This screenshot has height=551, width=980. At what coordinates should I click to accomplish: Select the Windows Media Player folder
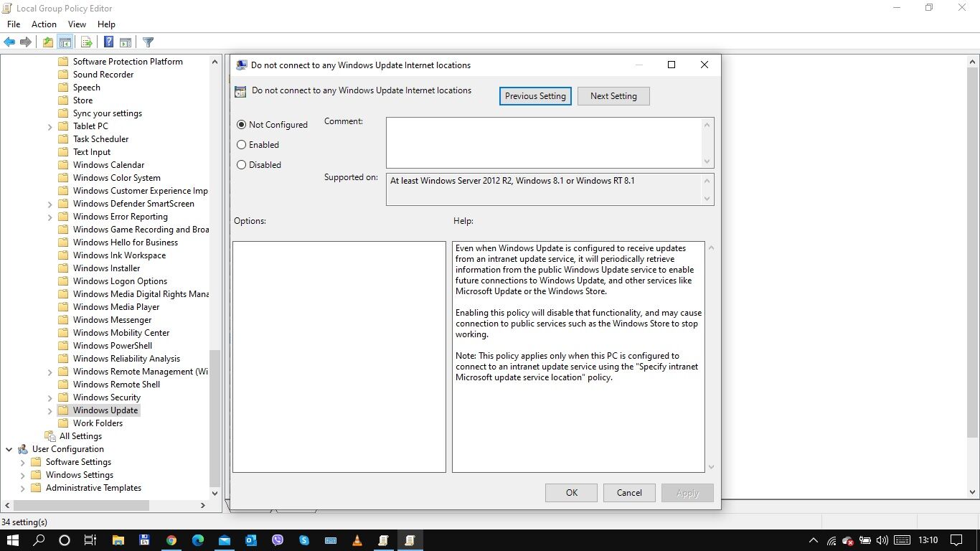116,307
